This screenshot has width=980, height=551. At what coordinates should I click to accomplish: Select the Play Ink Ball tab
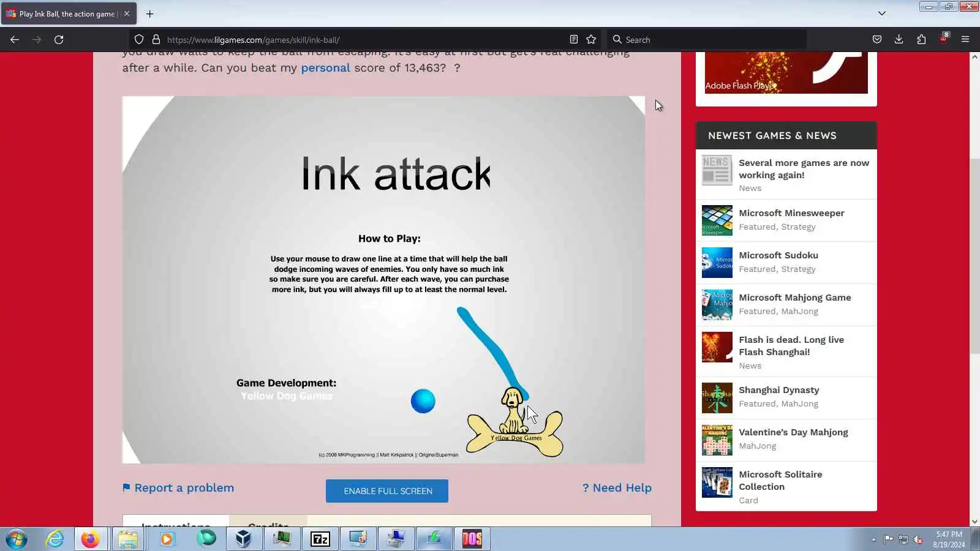[x=67, y=13]
